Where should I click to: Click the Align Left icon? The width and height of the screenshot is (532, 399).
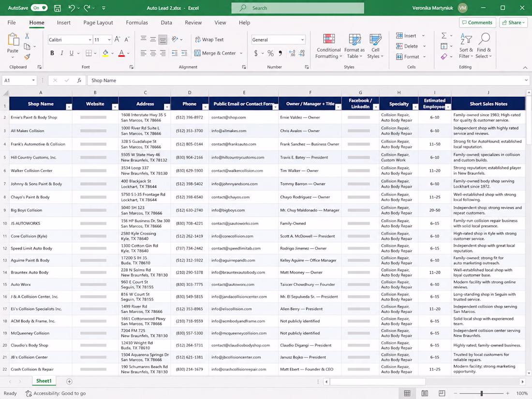144,53
